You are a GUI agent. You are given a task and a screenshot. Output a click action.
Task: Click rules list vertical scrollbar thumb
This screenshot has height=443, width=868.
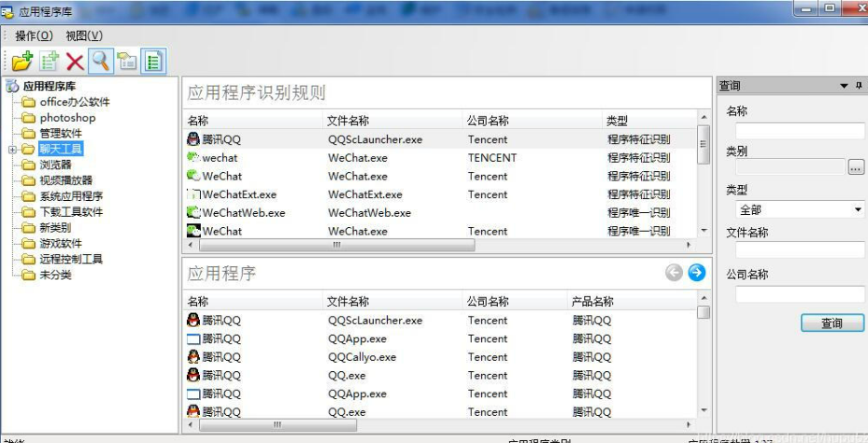coord(704,144)
